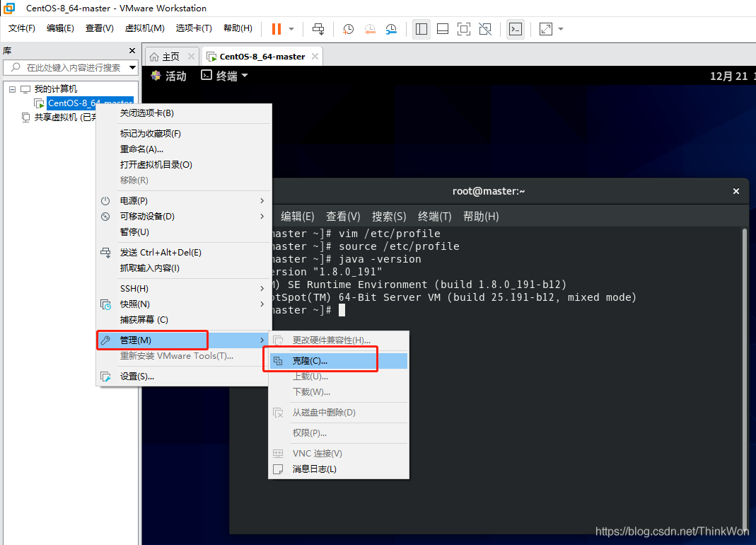Open the library search box dropdown arrow
756x545 pixels.
132,68
